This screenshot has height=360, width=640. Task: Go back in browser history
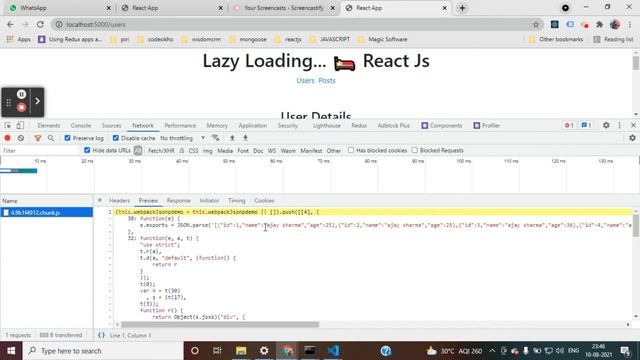[x=10, y=24]
